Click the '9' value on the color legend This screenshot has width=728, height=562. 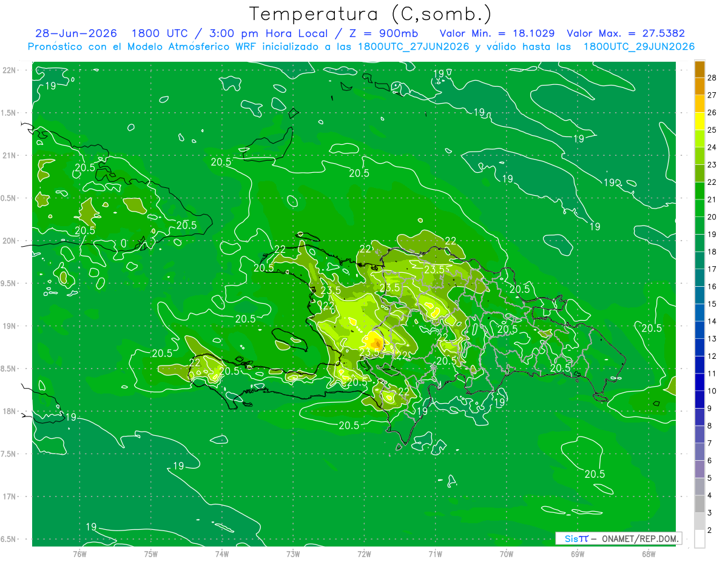(710, 409)
